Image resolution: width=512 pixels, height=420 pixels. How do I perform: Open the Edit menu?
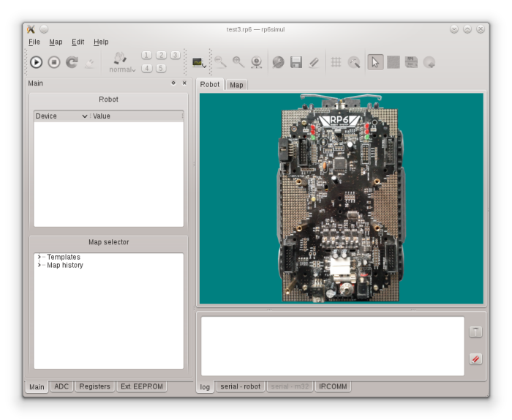[x=78, y=42]
